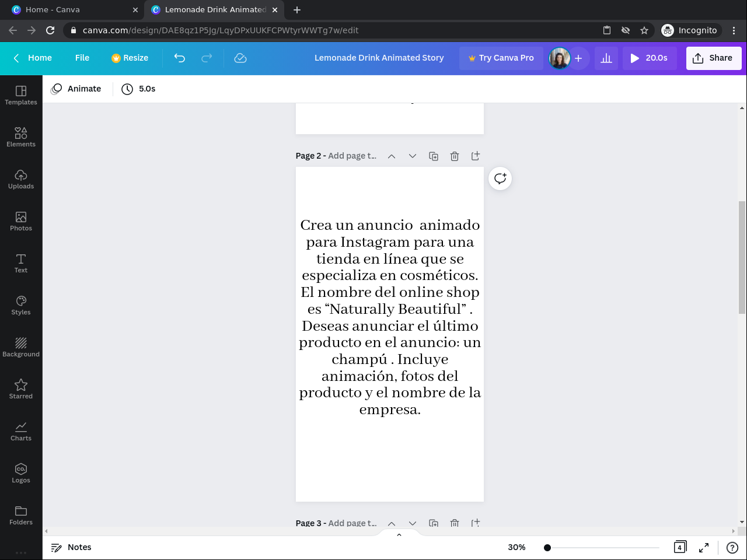Image resolution: width=747 pixels, height=560 pixels.
Task: Delete Page 2 with trash icon
Action: [455, 156]
